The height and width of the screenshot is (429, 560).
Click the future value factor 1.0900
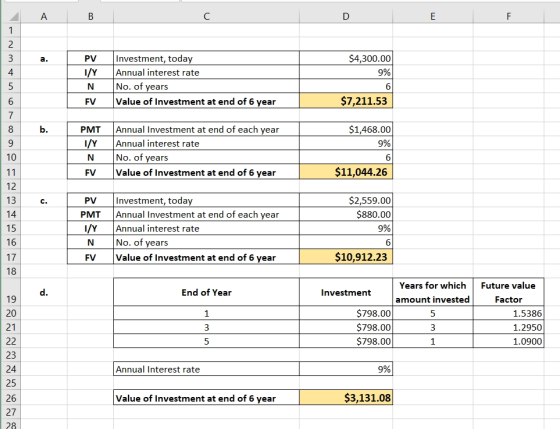coord(508,341)
